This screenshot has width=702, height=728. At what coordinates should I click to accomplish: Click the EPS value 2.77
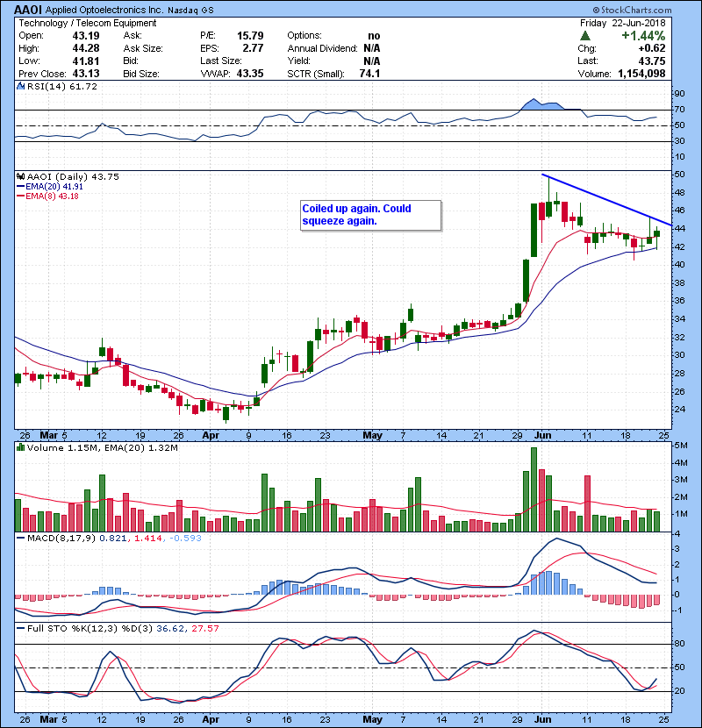point(253,48)
